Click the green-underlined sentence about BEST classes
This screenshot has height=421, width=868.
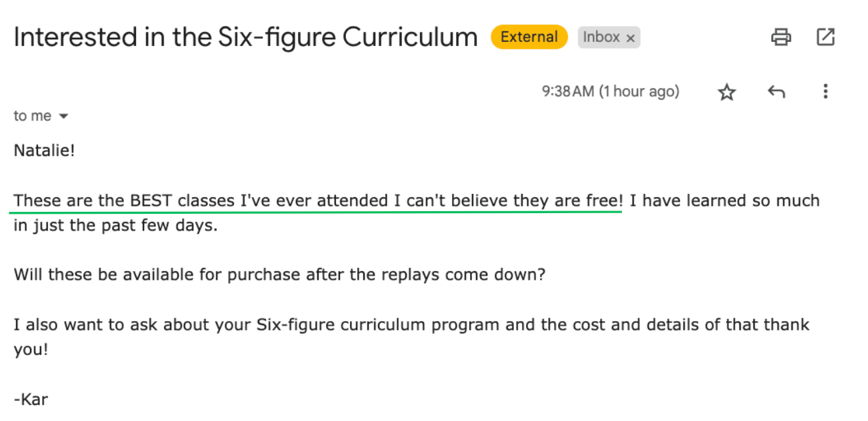(x=318, y=201)
